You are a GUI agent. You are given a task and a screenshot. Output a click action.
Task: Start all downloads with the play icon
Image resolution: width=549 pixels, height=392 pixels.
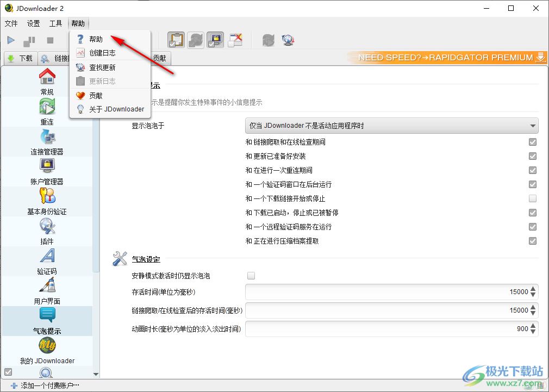[11, 40]
